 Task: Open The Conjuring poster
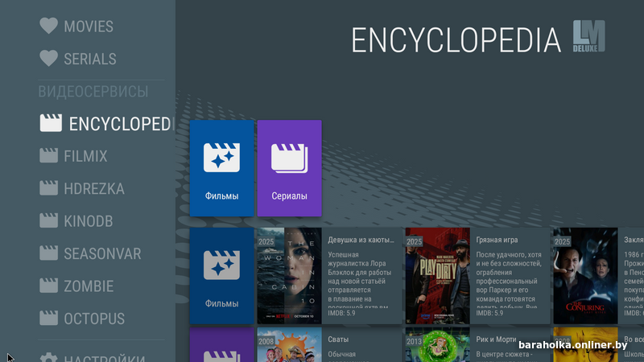[586, 276]
